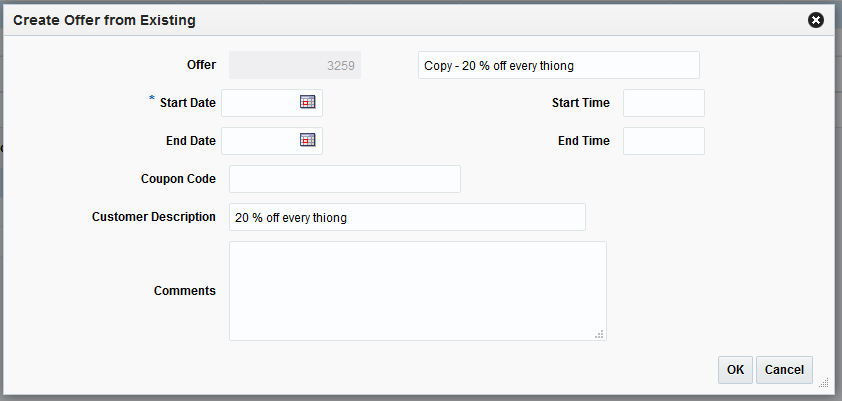Click the dialog resize grip at bottom corner
The width and height of the screenshot is (842, 401).
823,382
